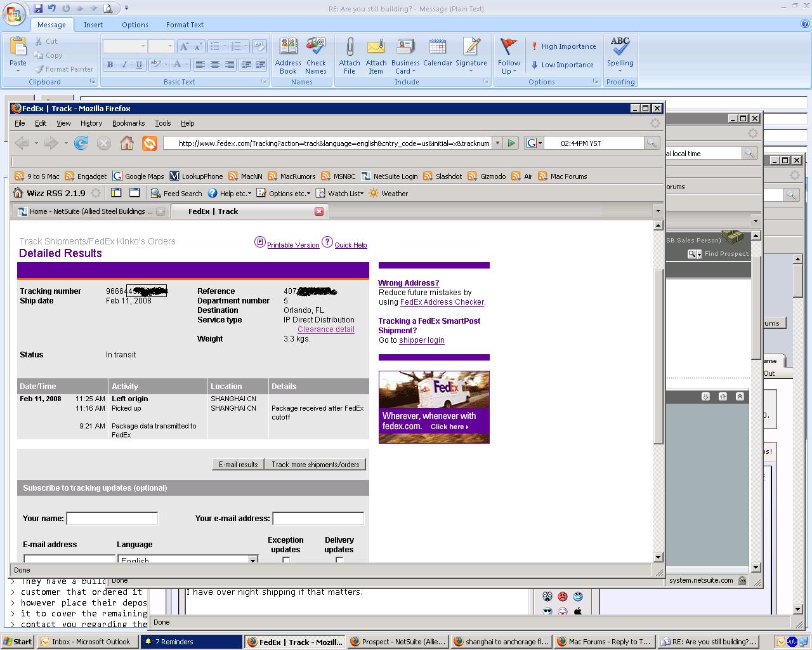Screen dimensions: 812x650
Task: Toggle Italic formatting
Action: click(x=124, y=64)
